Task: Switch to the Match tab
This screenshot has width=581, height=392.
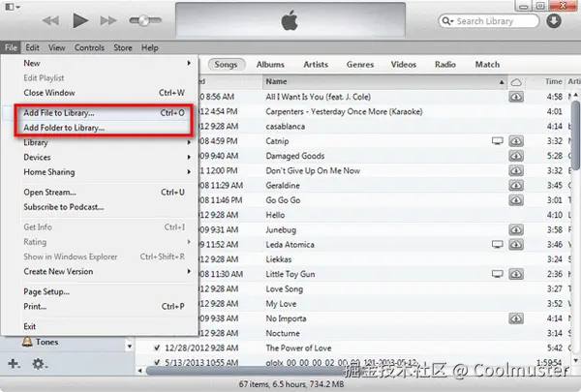Action: (487, 65)
